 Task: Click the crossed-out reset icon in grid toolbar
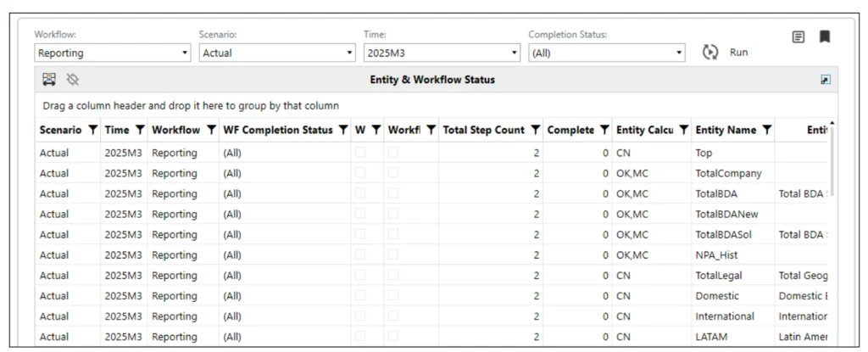tap(72, 80)
